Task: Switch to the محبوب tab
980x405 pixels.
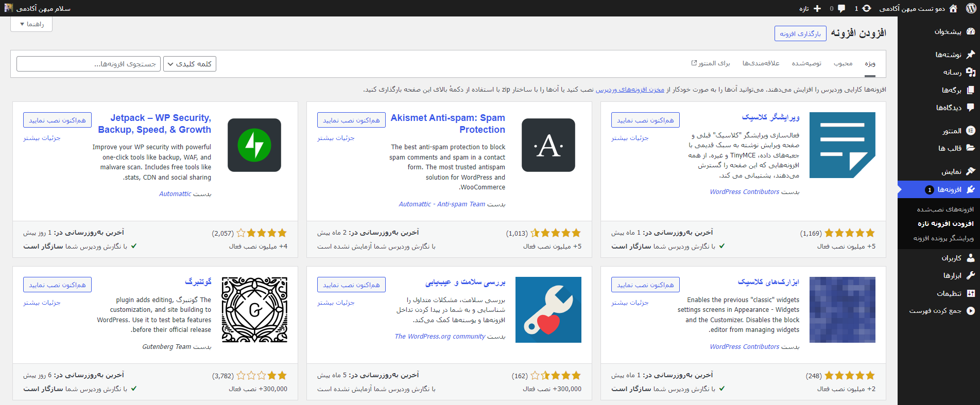Action: coord(843,63)
